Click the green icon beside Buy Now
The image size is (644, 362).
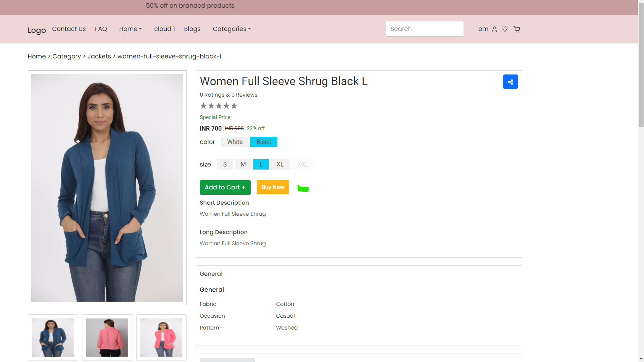[303, 188]
